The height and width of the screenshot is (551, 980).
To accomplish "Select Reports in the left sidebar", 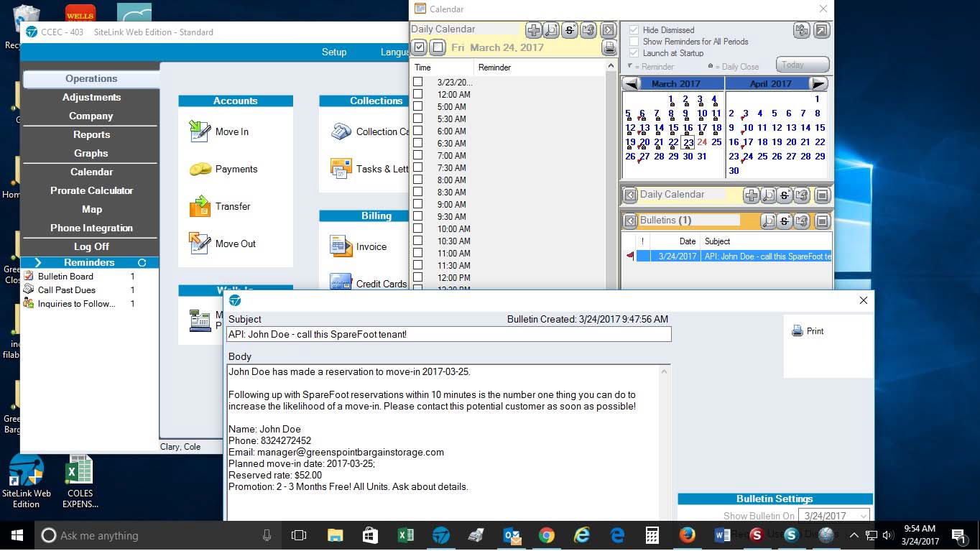I will click(x=91, y=134).
